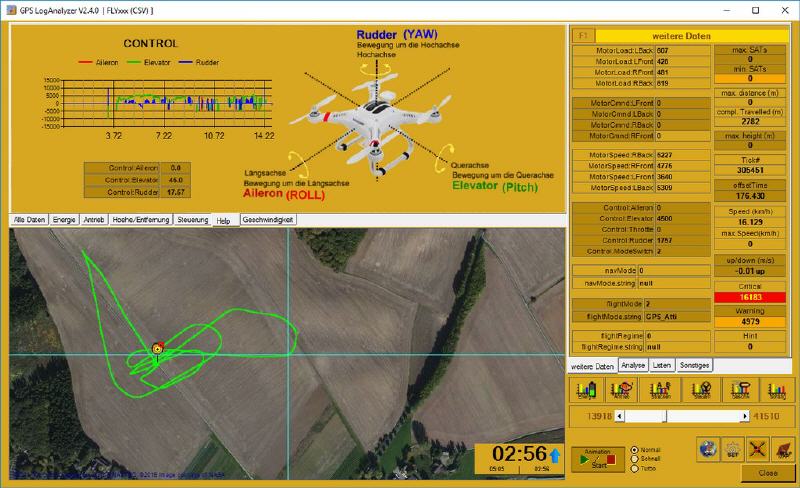800x488 pixels.
Task: Click the Elevator legend entry in chart
Action: point(148,62)
